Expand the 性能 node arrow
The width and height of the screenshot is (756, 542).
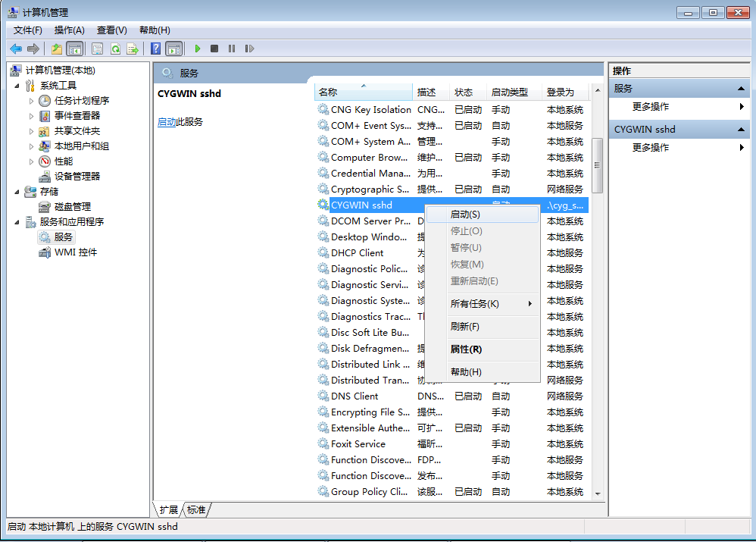tap(31, 161)
